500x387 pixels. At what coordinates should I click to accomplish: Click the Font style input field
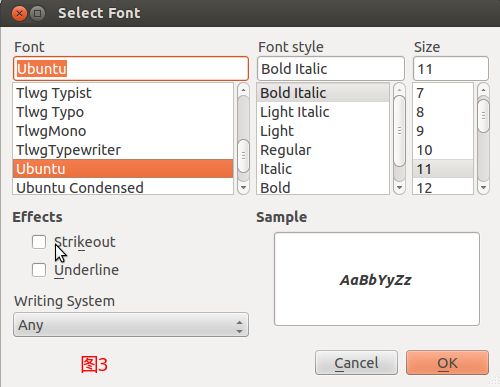tap(331, 69)
